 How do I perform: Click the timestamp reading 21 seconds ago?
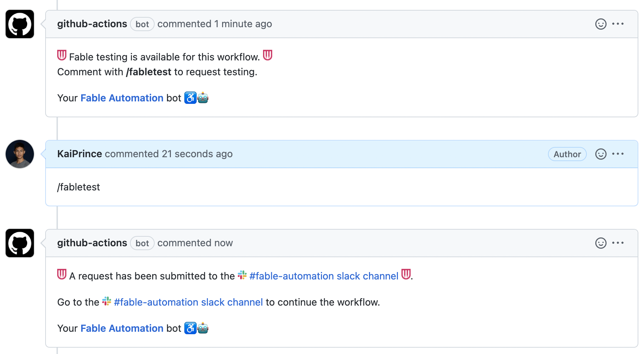(x=197, y=154)
